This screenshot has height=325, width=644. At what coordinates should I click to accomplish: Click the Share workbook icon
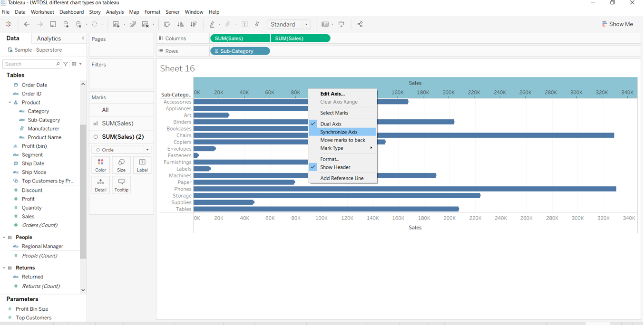click(x=360, y=24)
